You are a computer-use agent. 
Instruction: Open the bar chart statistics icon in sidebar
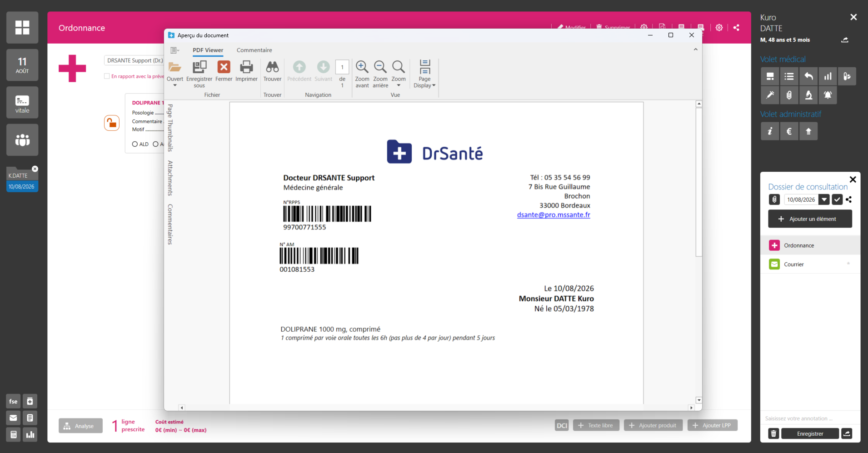coord(30,435)
